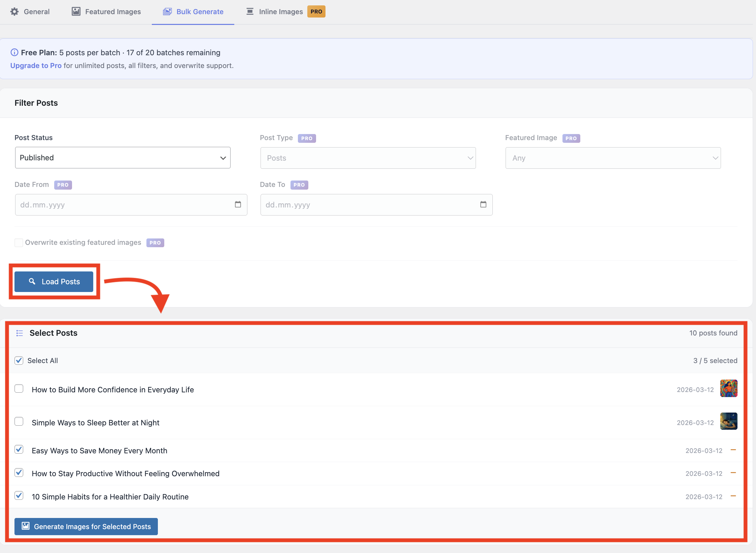756x553 pixels.
Task: Expand the Post Type Posts dropdown
Action: coord(368,158)
